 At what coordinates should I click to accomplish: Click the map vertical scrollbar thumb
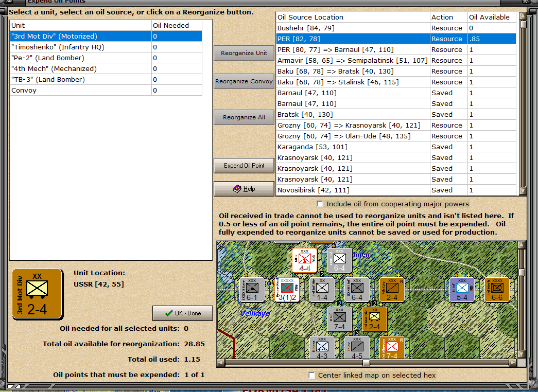click(522, 272)
